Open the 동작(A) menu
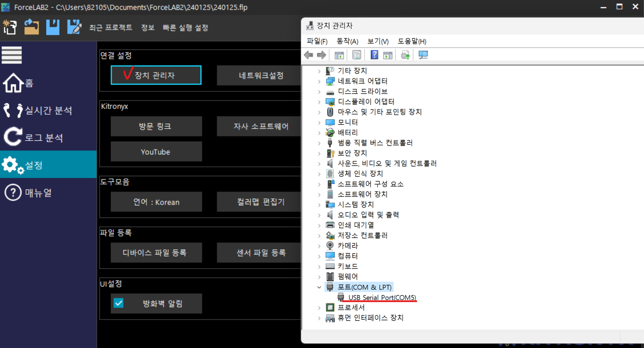Screen dimensions: 644x348 (x=348, y=41)
